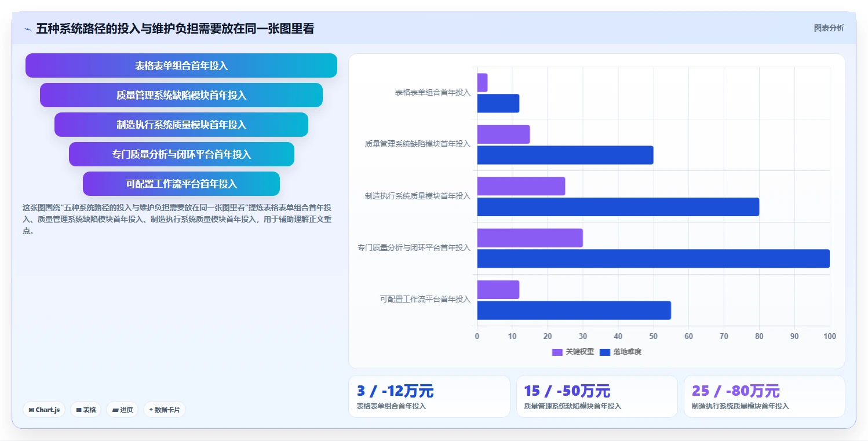Select funnel stage 可配置工作流平台首年投入
This screenshot has width=868, height=441.
(181, 184)
